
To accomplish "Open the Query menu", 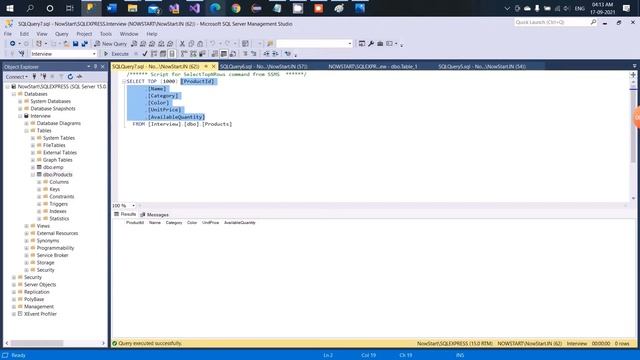I will click(x=62, y=34).
